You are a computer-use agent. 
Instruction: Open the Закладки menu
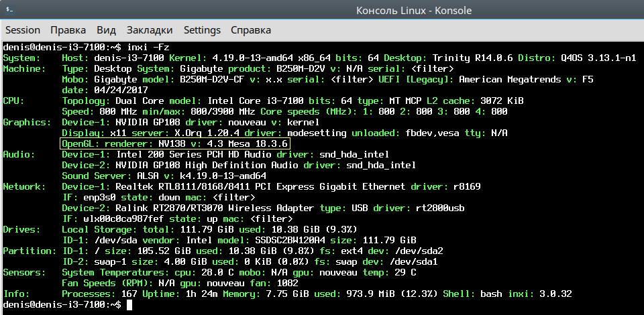(150, 30)
